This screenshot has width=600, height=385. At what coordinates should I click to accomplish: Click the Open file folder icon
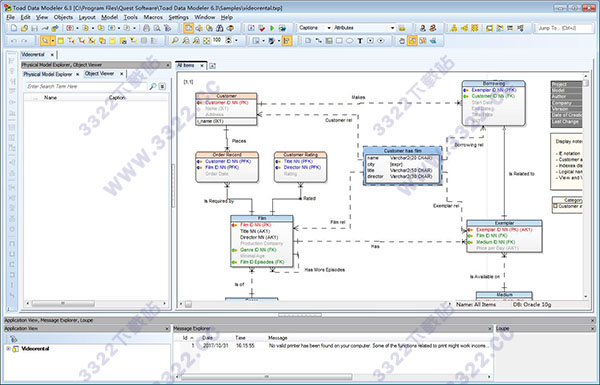tap(24, 28)
